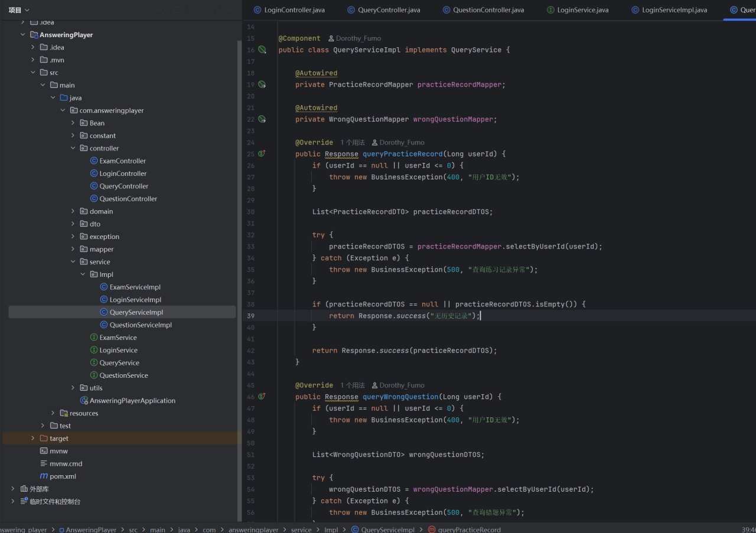Expand the utils package

coord(73,388)
